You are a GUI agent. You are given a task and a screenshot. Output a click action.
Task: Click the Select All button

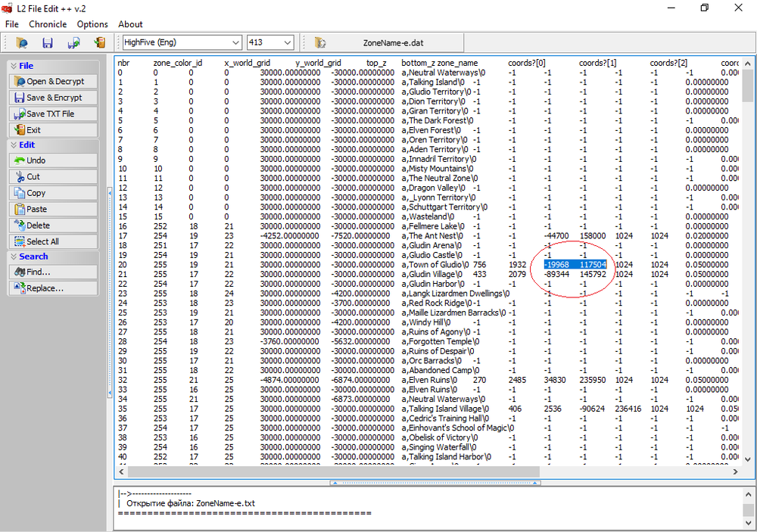pyautogui.click(x=53, y=241)
